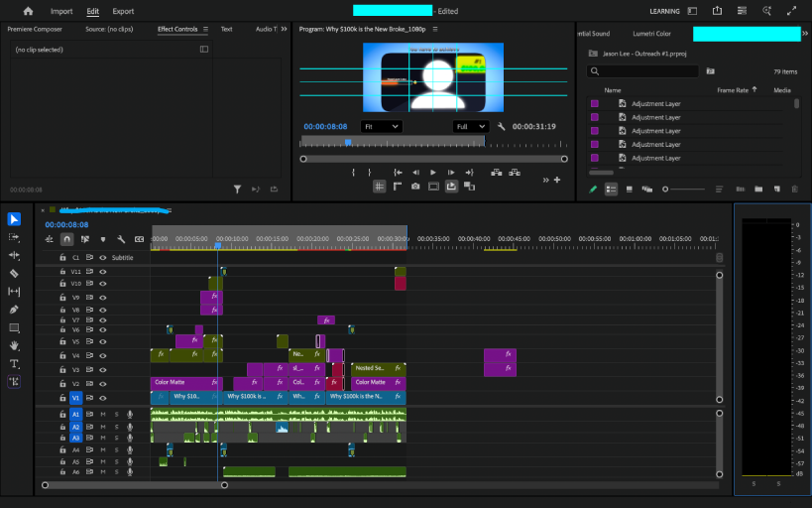Click the Lift button

tap(496, 172)
